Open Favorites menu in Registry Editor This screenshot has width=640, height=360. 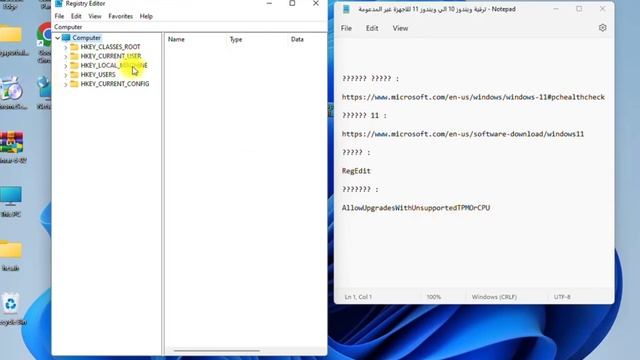point(120,16)
